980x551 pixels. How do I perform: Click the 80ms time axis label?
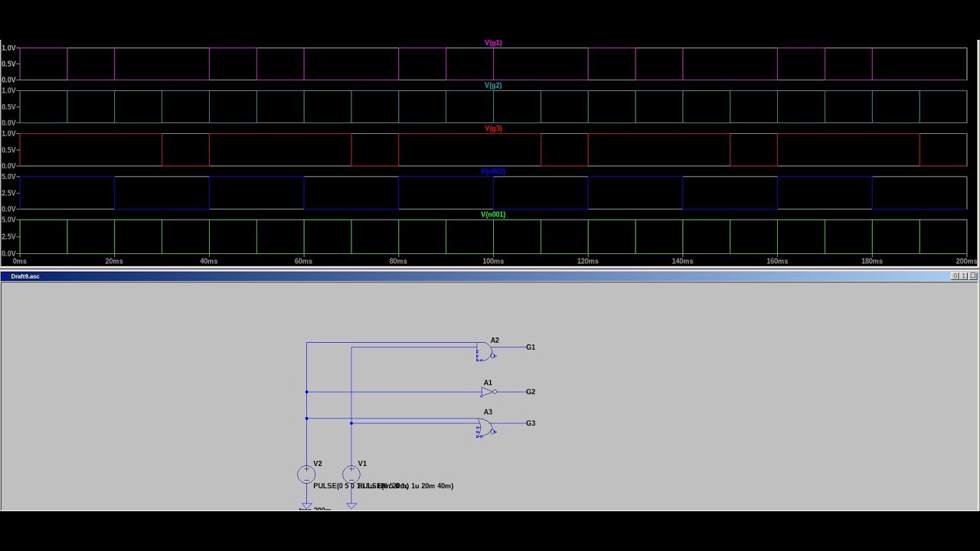398,261
